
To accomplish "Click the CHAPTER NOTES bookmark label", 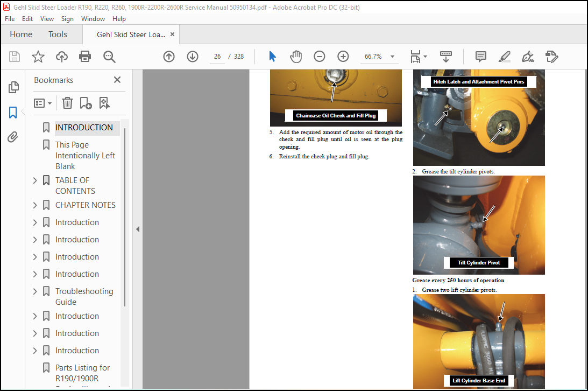I will [x=86, y=205].
